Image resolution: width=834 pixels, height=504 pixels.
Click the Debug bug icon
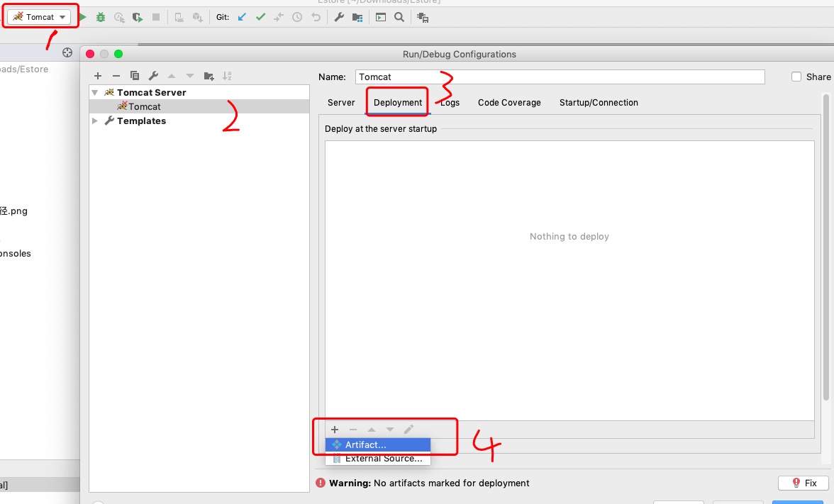coord(101,17)
